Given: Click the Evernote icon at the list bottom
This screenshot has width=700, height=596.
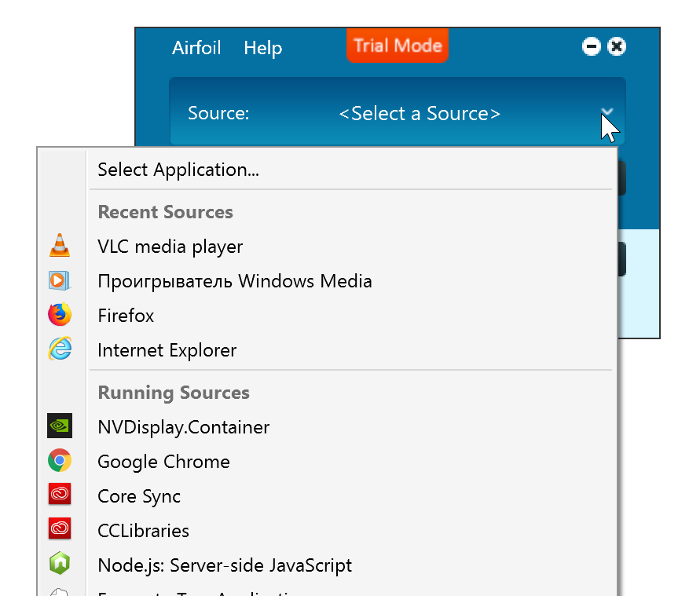Looking at the screenshot, I should 60,593.
